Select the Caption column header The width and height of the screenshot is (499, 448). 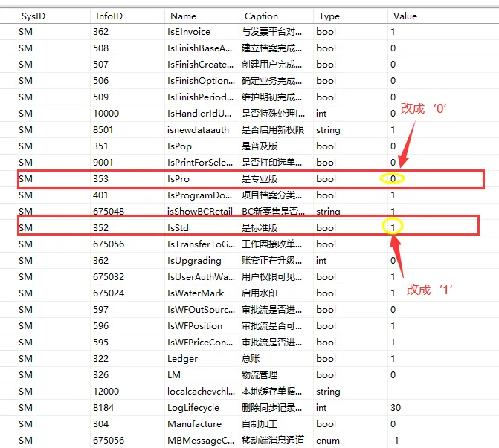[x=261, y=16]
